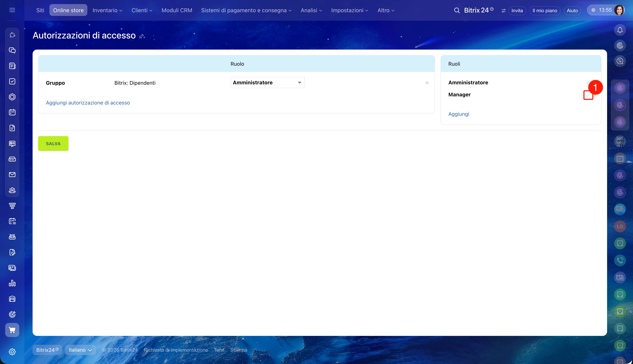Click the user avatar photo at top right

[619, 10]
